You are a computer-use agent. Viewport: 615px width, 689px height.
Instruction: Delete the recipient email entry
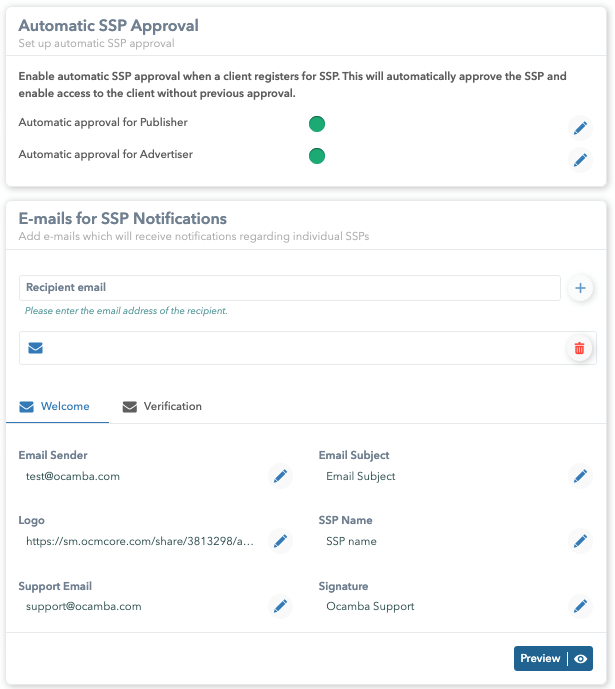point(578,348)
